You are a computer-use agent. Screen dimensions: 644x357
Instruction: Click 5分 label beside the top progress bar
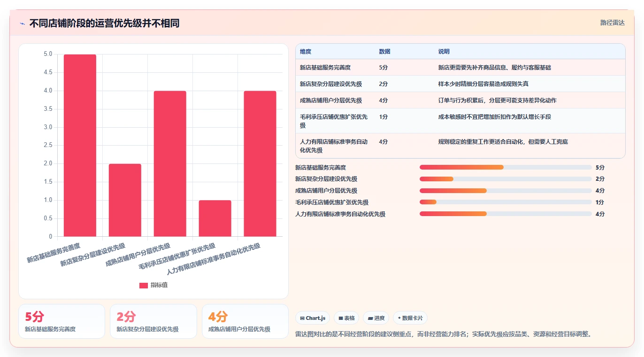pyautogui.click(x=600, y=167)
